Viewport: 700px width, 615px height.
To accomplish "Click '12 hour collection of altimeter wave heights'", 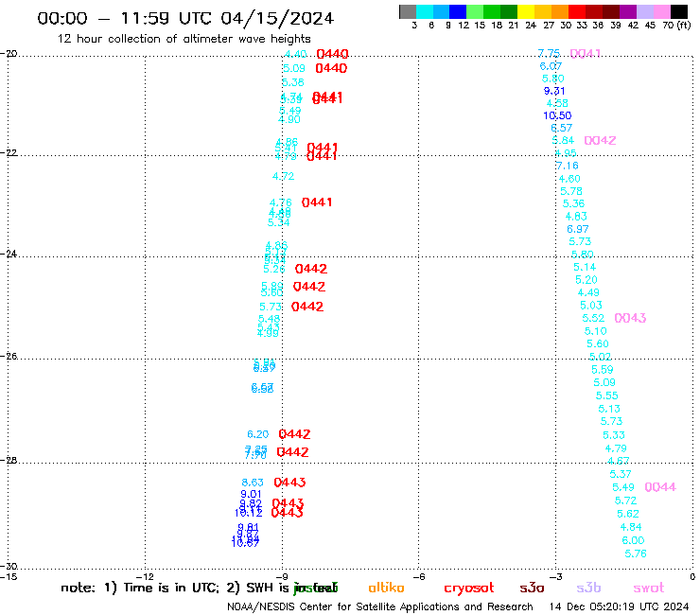I will (184, 39).
